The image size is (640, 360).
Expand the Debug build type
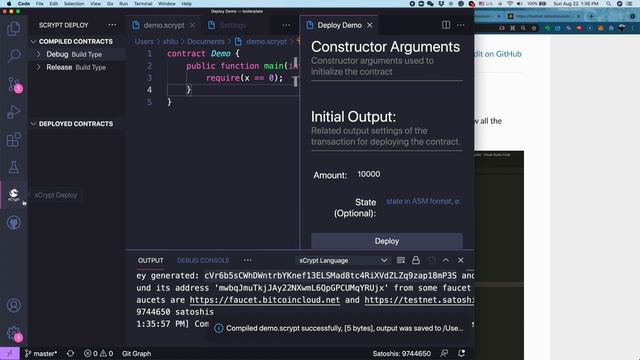38,54
